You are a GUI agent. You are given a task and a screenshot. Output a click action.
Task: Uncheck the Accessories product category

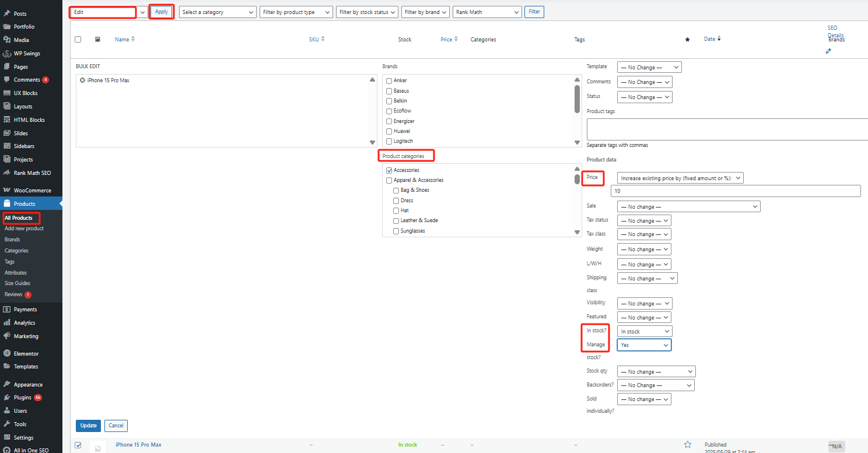click(389, 170)
